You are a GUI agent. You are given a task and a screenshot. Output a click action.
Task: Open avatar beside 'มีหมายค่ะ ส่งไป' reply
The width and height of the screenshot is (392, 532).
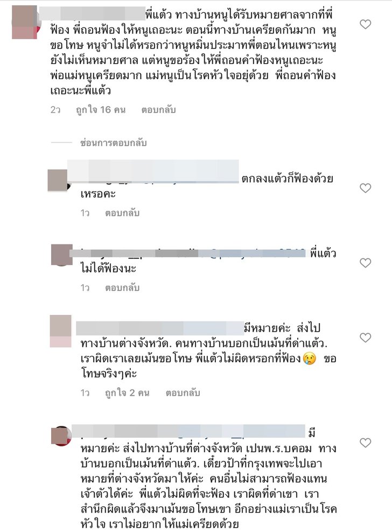click(x=61, y=331)
